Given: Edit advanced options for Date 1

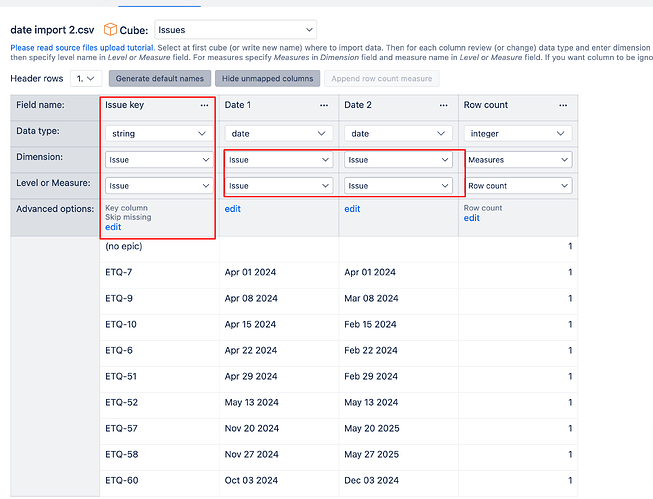Looking at the screenshot, I should 232,209.
